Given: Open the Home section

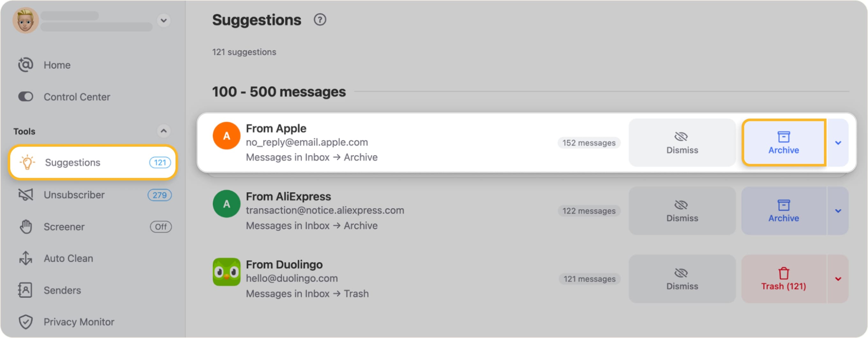Looking at the screenshot, I should (x=56, y=65).
